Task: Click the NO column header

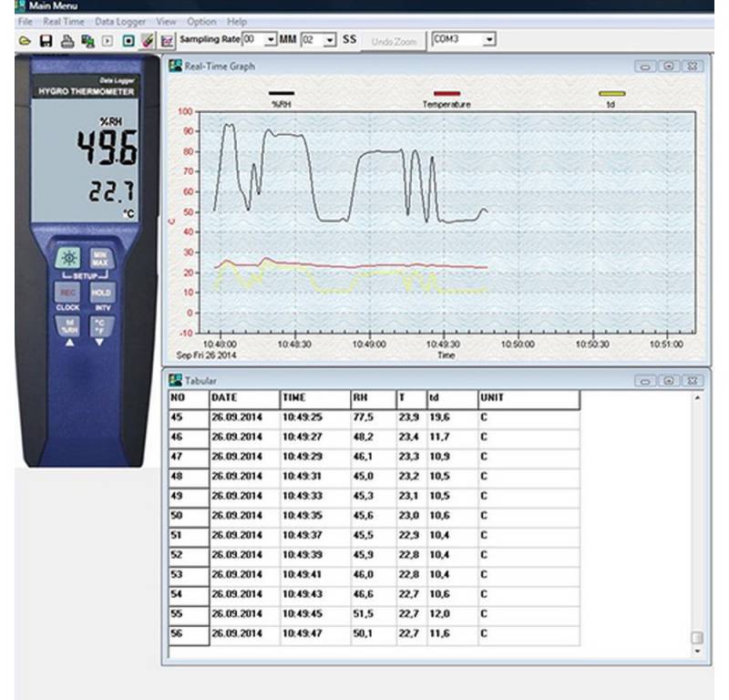Action: [x=189, y=399]
